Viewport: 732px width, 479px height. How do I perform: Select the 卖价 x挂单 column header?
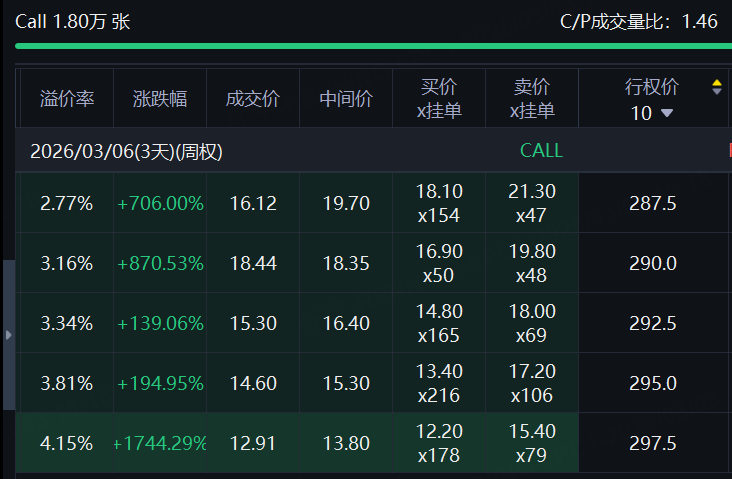531,99
